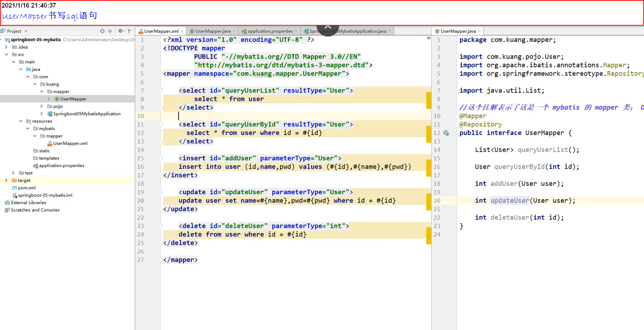Screen dimensions: 644x330
Task: Click the springboot-05-mybatis.iml file icon
Action: (x=15, y=195)
